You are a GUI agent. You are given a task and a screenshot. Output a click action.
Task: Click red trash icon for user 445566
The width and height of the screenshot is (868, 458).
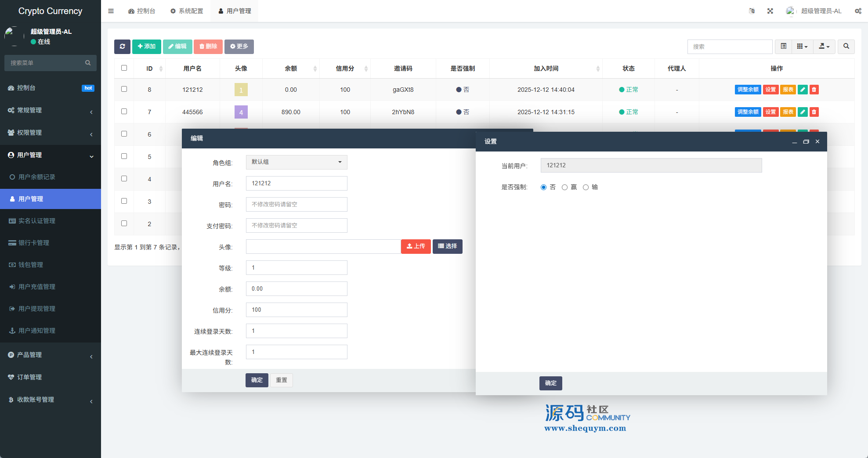[814, 112]
